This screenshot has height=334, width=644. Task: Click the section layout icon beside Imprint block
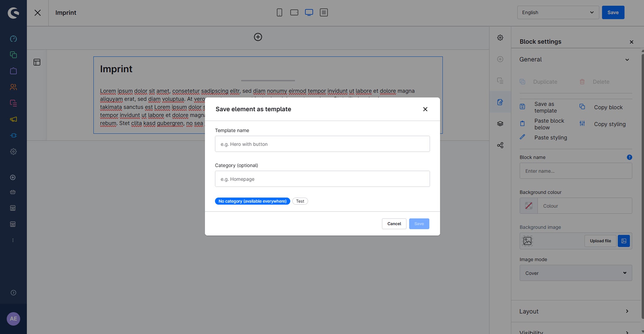37,62
